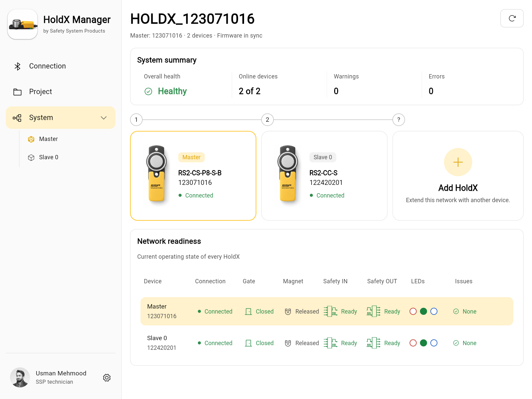The image size is (532, 399).
Task: Click the Add HoldX card
Action: [x=458, y=176]
